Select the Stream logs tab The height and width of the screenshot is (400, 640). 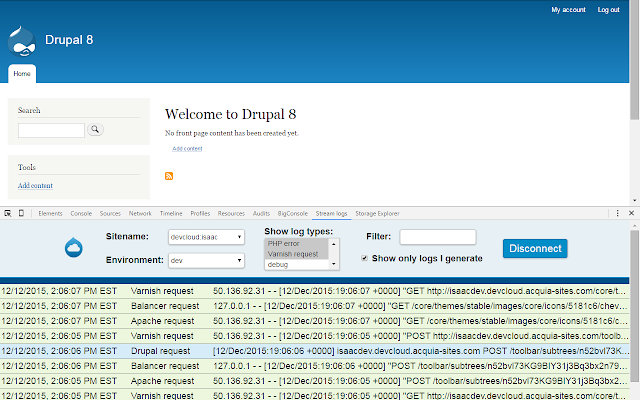[331, 213]
